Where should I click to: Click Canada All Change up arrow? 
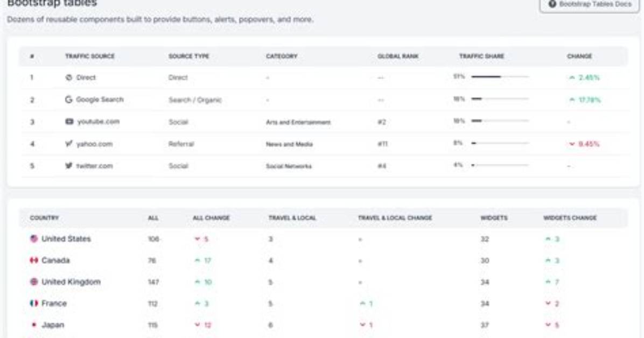(197, 260)
